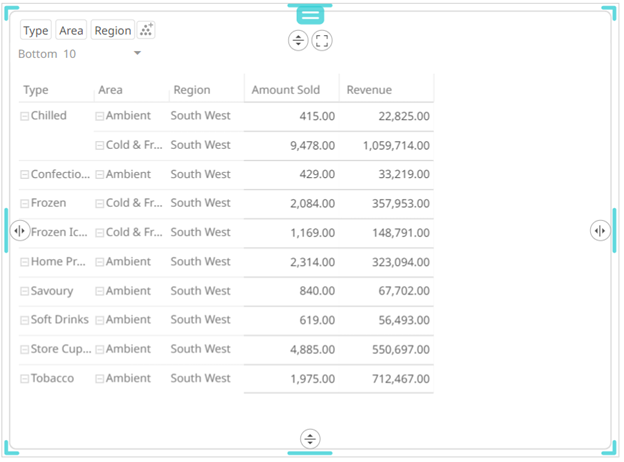Click the breakdown hierarchy icon beside Region
Viewport: 624px width, 462px height.
146,30
